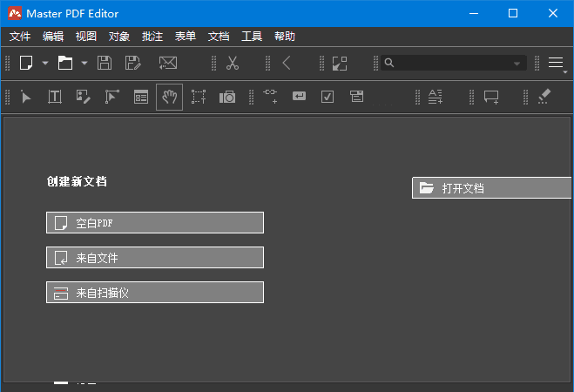Click the Open folder toolbar icon
This screenshot has width=574, height=392.
coord(65,63)
